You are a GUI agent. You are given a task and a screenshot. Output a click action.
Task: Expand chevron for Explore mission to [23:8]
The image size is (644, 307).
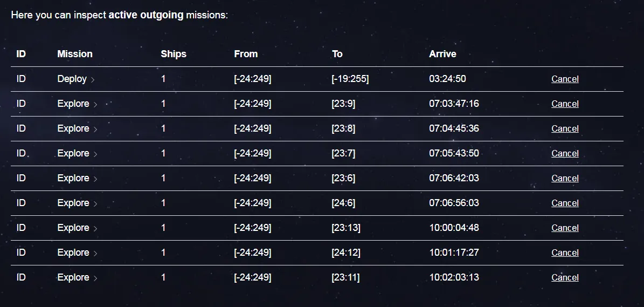pyautogui.click(x=95, y=129)
